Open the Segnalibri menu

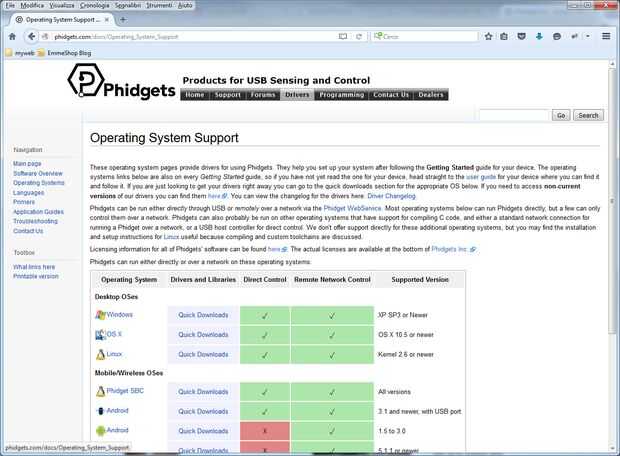click(x=128, y=5)
